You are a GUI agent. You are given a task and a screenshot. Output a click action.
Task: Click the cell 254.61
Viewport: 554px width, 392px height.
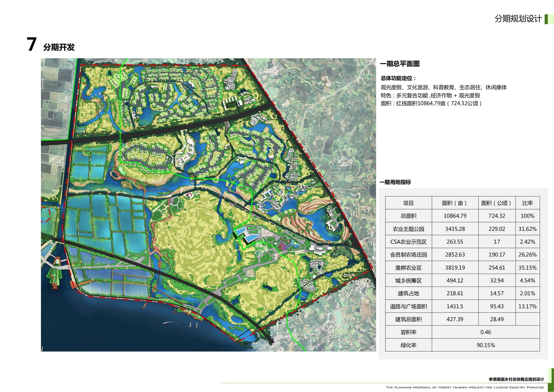(x=497, y=268)
